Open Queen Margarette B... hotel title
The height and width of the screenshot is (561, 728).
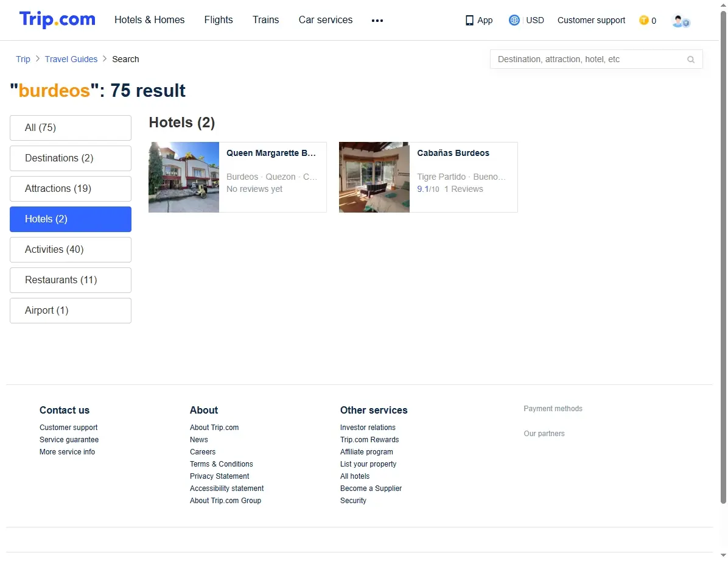(x=271, y=153)
